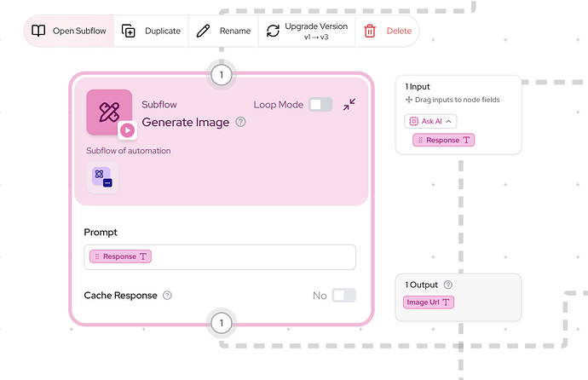Click the automation app icon under Subflow of automation
This screenshot has height=380, width=588.
102,177
